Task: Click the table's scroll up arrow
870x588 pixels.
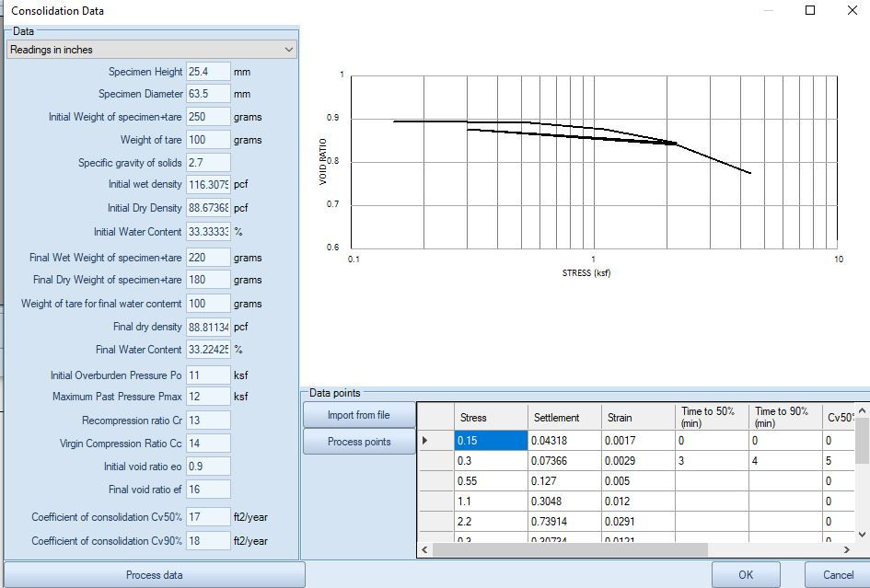Action: point(862,410)
